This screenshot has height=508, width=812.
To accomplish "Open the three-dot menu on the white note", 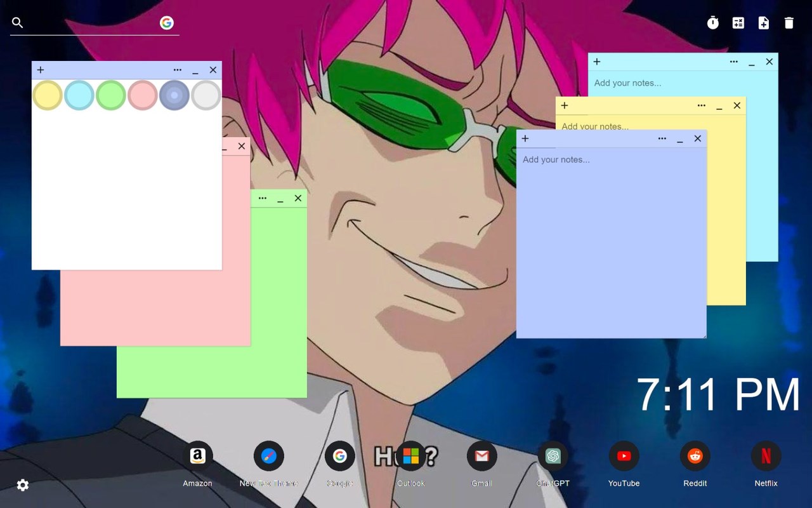I will coord(178,70).
